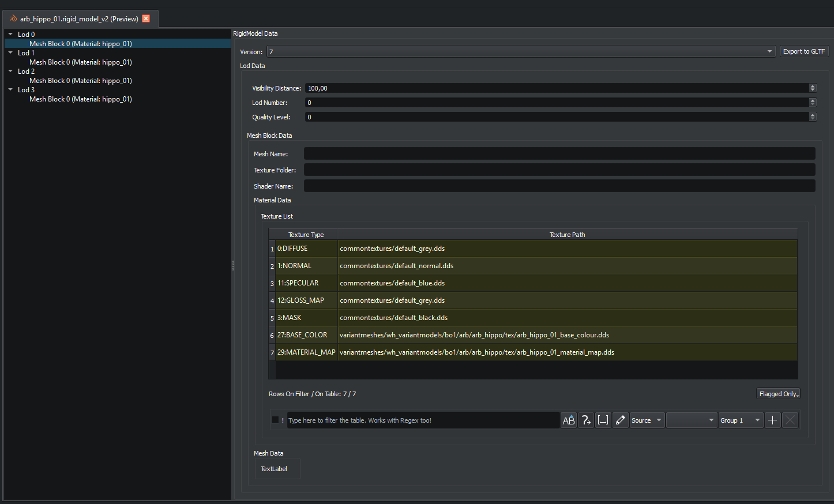Screen dimensions: 834x504
Task: Click the default_black.dds texture path
Action: [568, 318]
